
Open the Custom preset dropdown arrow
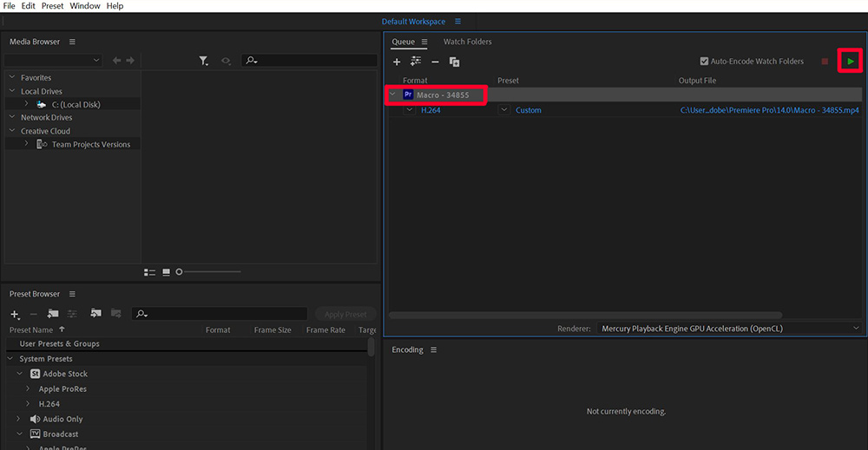tap(503, 110)
